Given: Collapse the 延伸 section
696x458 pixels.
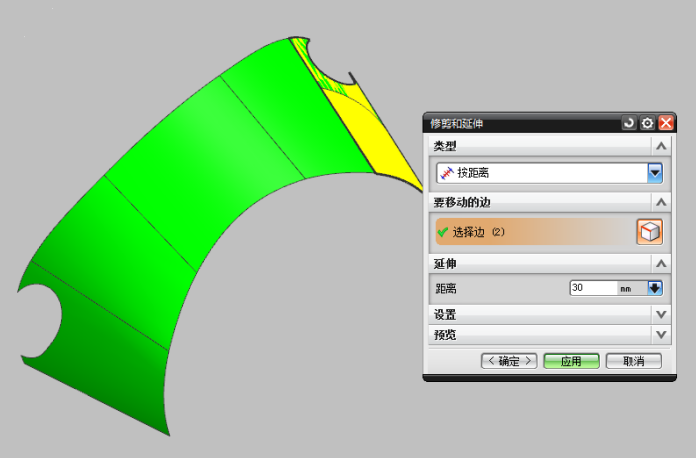Looking at the screenshot, I should (661, 264).
